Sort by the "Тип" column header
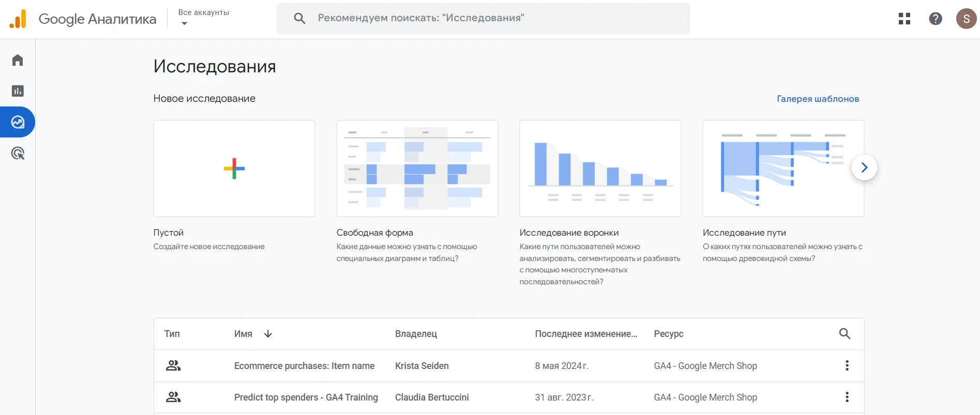The width and height of the screenshot is (980, 415). pos(172,334)
